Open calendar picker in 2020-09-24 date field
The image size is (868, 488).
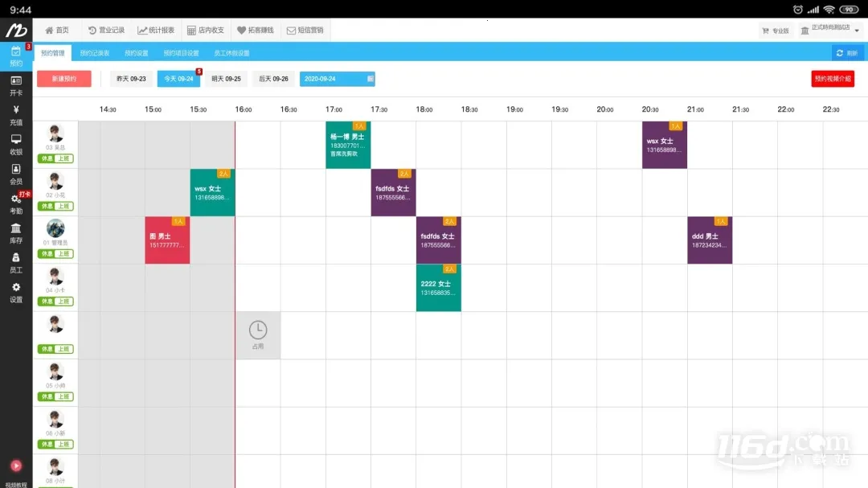[x=370, y=79]
